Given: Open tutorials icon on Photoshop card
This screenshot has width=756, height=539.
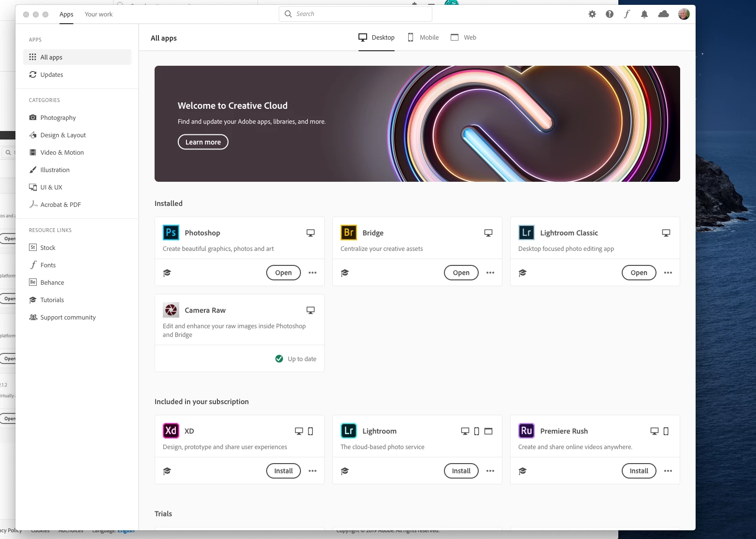Looking at the screenshot, I should pyautogui.click(x=167, y=273).
